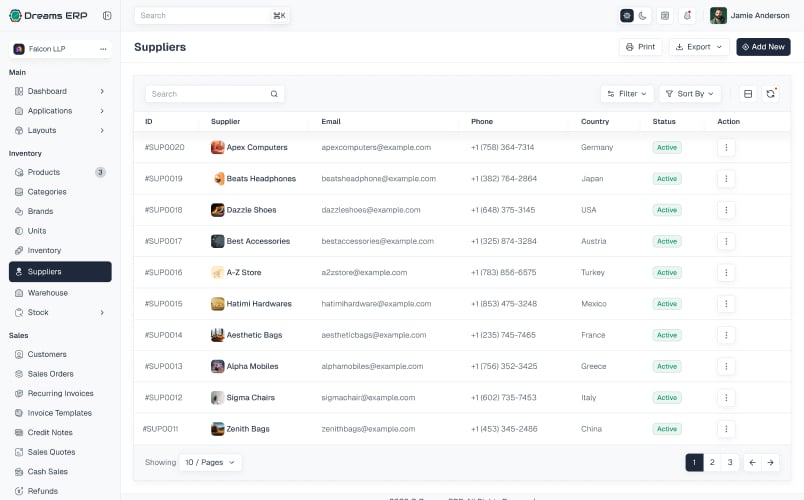This screenshot has width=804, height=500.
Task: Open action menu for Apex Computers
Action: coord(726,147)
